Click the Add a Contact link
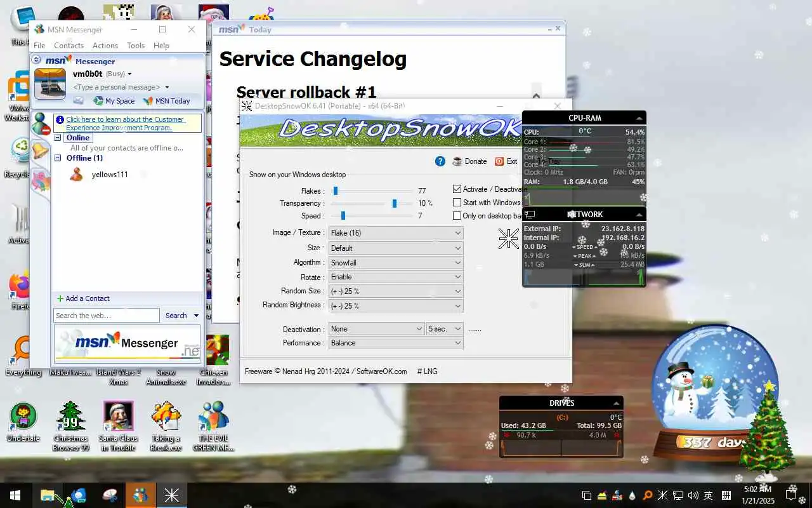 [88, 298]
